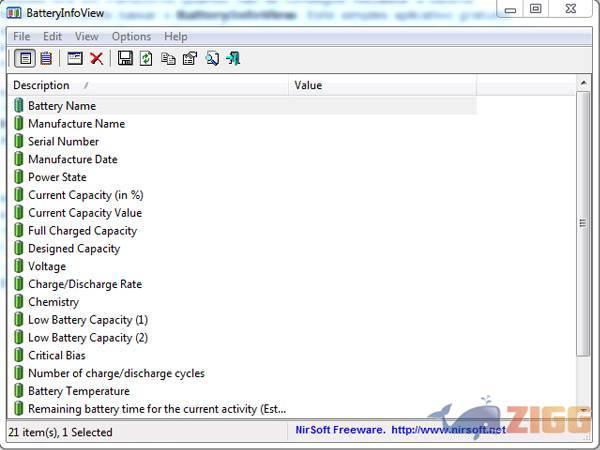Click the Battery Information view toolbar icon
The height and width of the screenshot is (450, 600).
coord(26,58)
